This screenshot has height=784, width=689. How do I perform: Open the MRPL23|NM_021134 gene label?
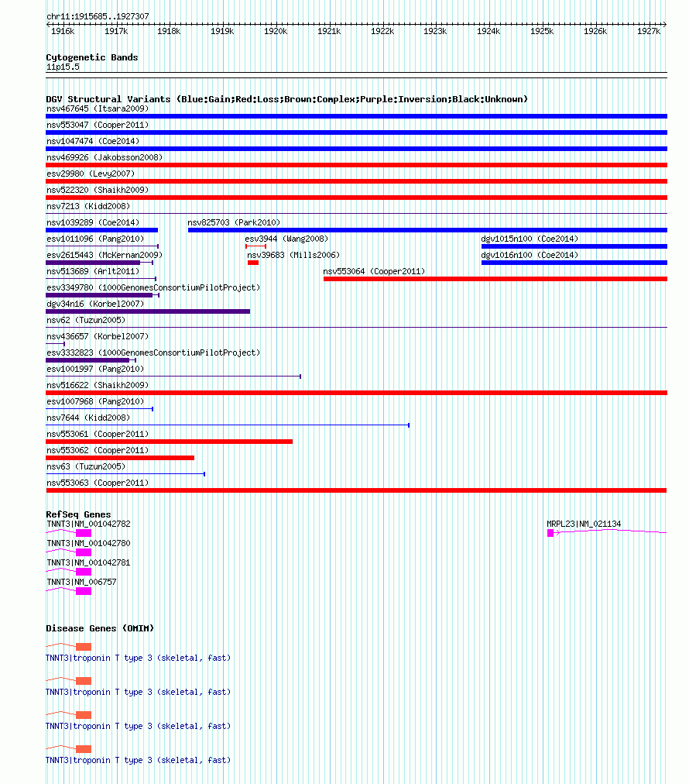(x=584, y=524)
